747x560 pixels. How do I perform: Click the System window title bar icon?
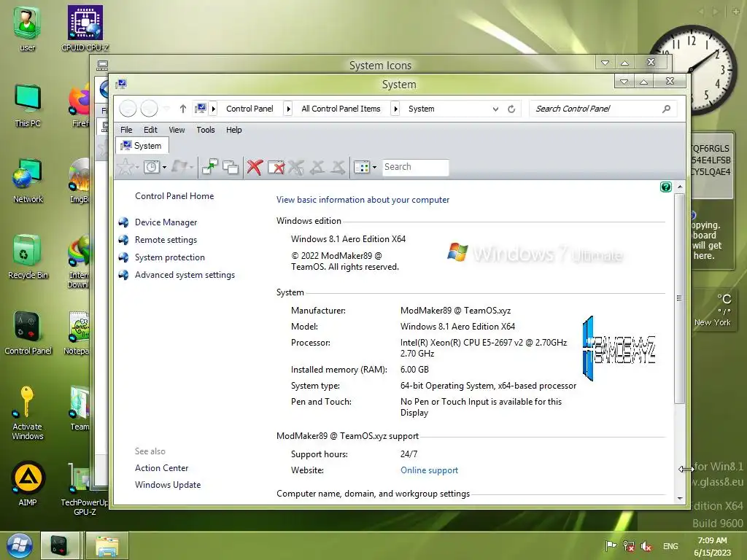click(x=120, y=85)
